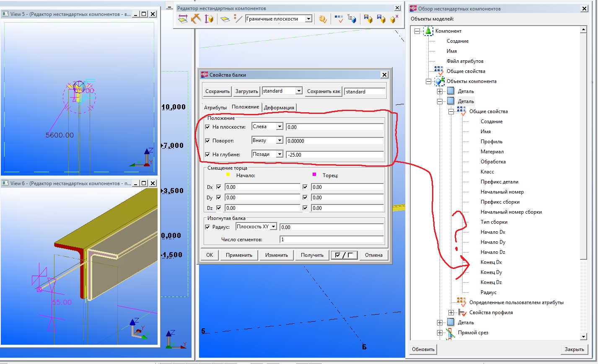Image resolution: width=598 pixels, height=364 pixels.
Task: Click the first plane-distance icon in component editor toolbar
Action: (183, 19)
